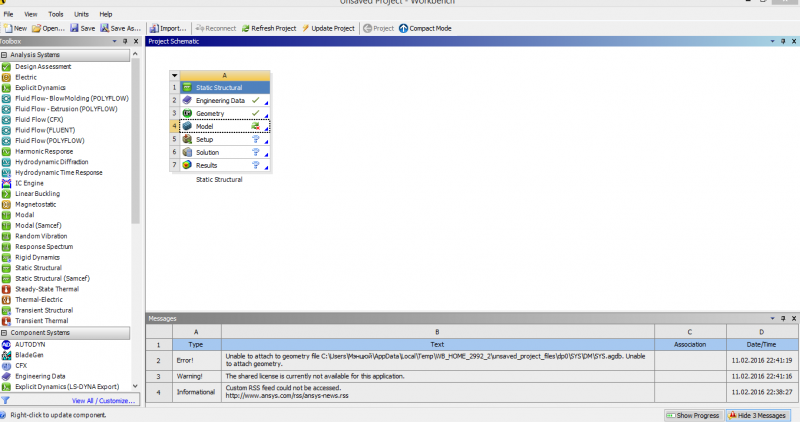The height and width of the screenshot is (422, 800).
Task: Open the Project Schematic panel dropdown
Action: coord(772,41)
